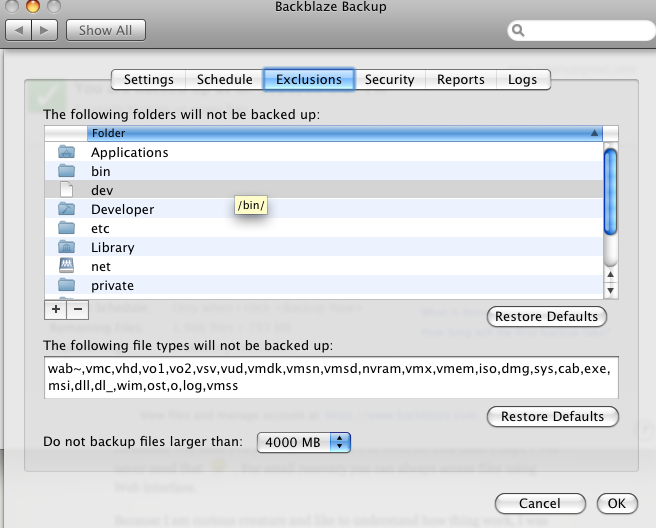Click the private folder icon
Viewport: 656px width, 528px height.
click(67, 285)
